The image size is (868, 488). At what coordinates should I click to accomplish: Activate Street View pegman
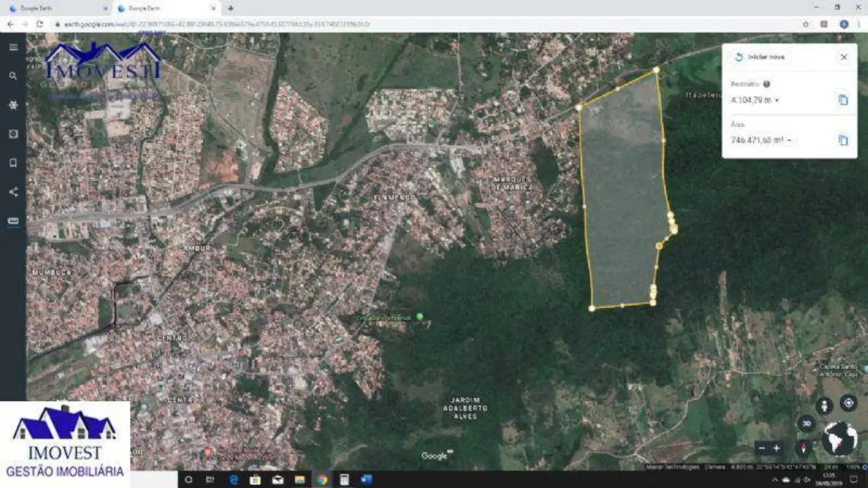pos(824,405)
